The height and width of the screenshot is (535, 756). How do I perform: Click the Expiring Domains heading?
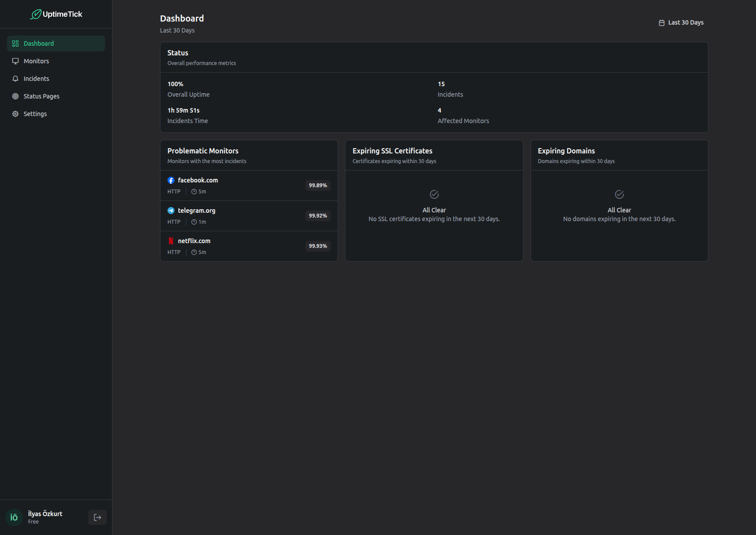point(566,151)
